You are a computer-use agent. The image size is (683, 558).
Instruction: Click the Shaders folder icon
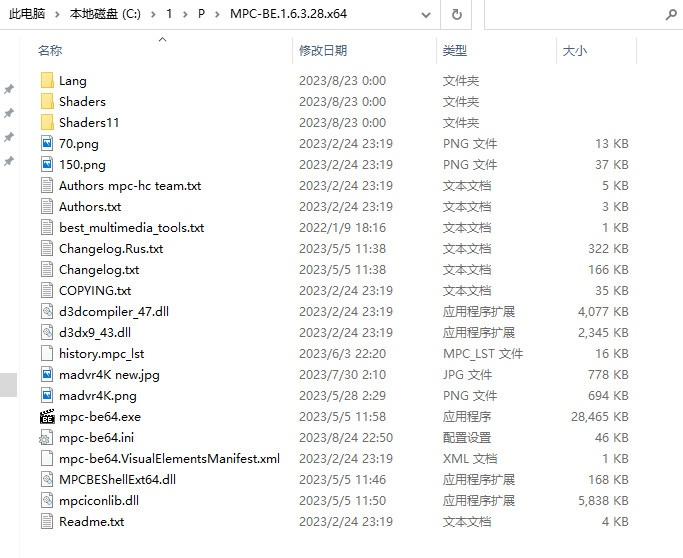(47, 101)
